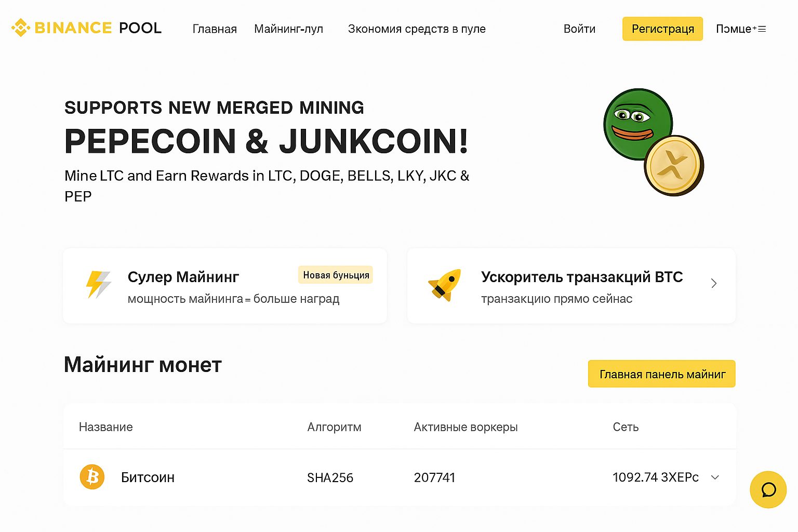
Task: Open the Супер Майнинг card
Action: [225, 286]
